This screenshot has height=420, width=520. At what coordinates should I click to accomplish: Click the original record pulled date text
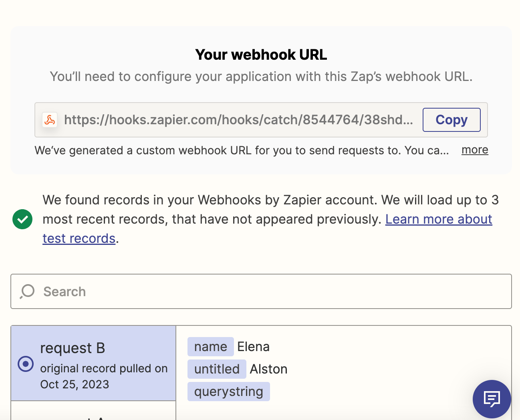pyautogui.click(x=104, y=376)
